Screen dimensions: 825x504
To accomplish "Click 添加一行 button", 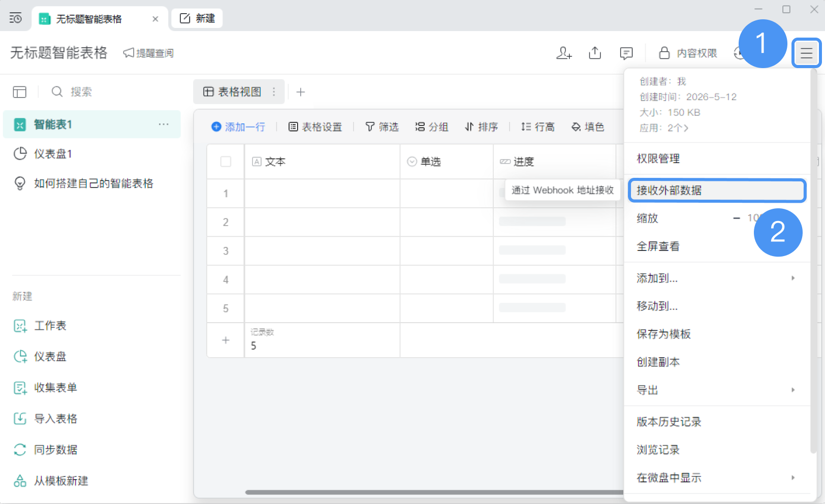I will (238, 127).
